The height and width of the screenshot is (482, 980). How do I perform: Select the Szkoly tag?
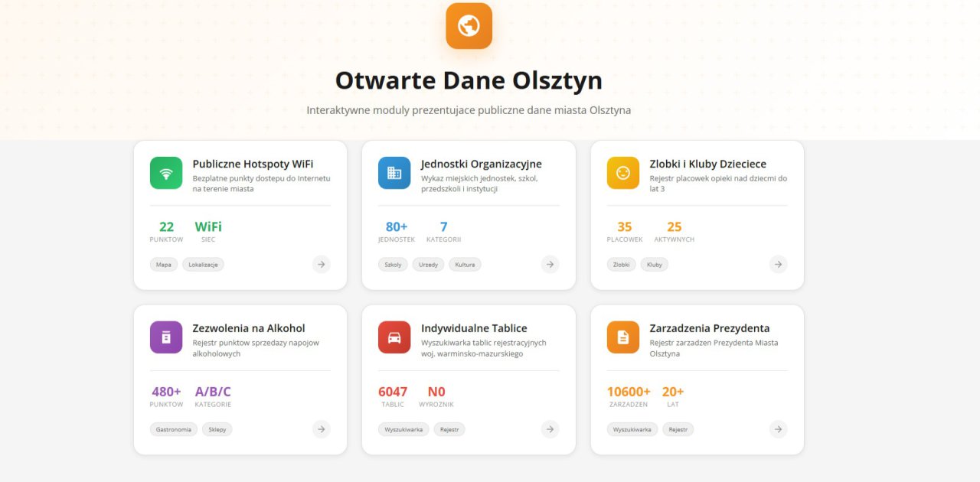(x=393, y=265)
